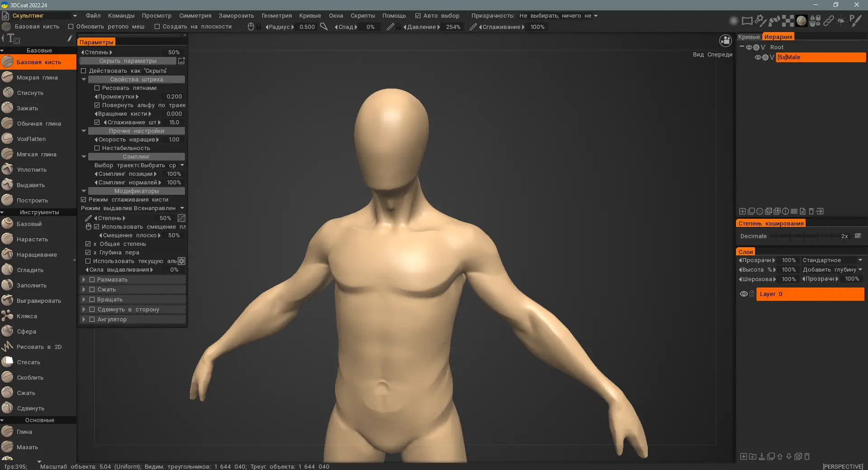868x470 pixels.
Task: Pick the Сгладить smoothing tool
Action: (38, 270)
